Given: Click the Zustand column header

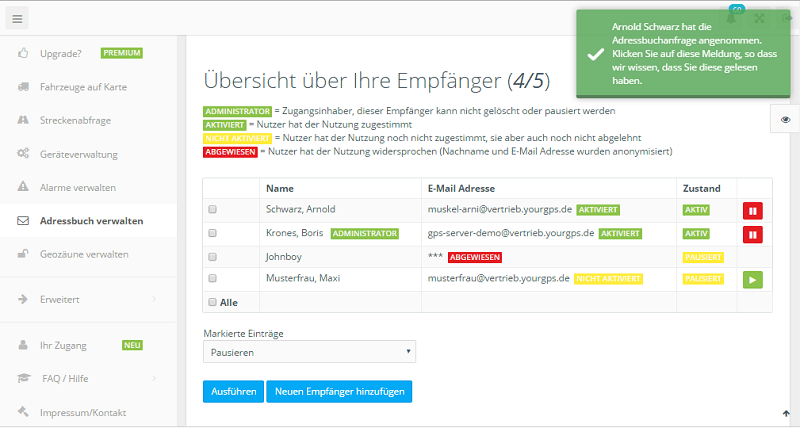Looking at the screenshot, I should pos(702,188).
